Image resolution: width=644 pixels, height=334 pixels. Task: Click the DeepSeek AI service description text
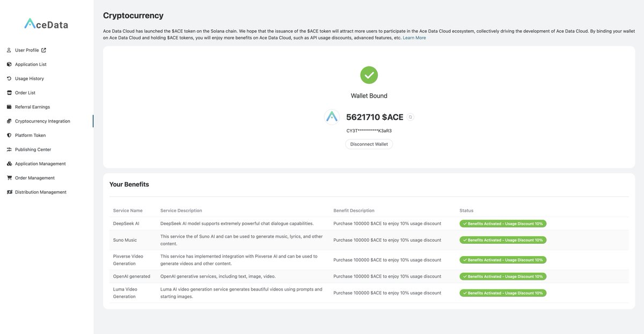click(237, 223)
